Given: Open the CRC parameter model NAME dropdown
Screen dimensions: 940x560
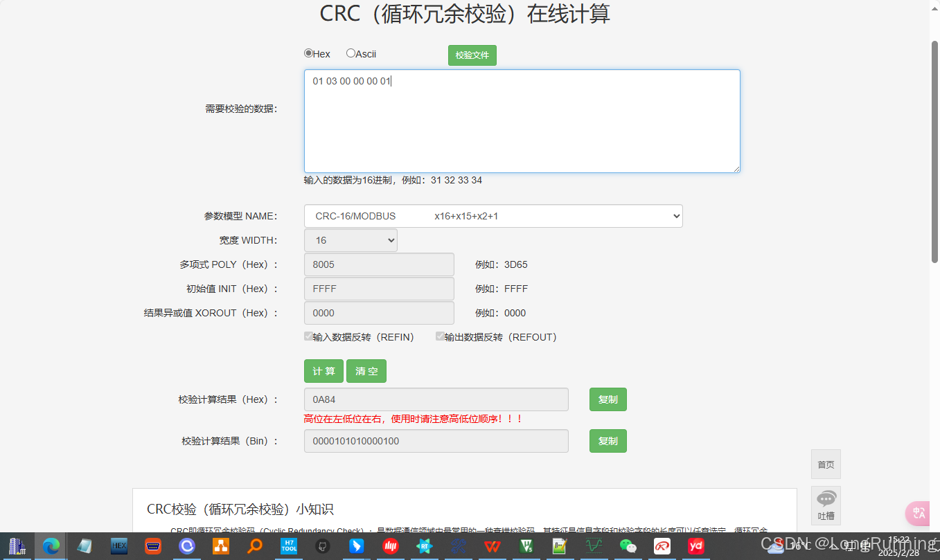Looking at the screenshot, I should 493,215.
